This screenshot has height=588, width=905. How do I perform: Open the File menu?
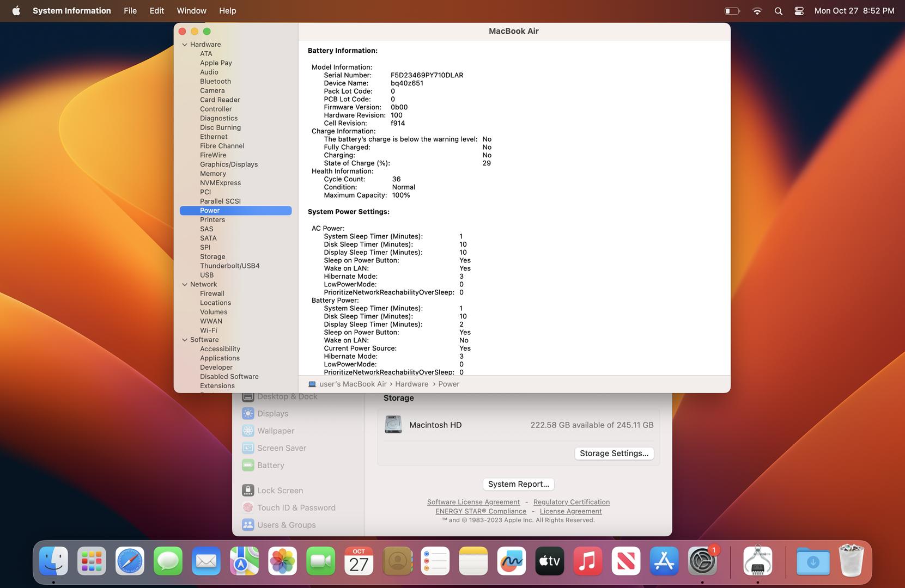tap(130, 11)
